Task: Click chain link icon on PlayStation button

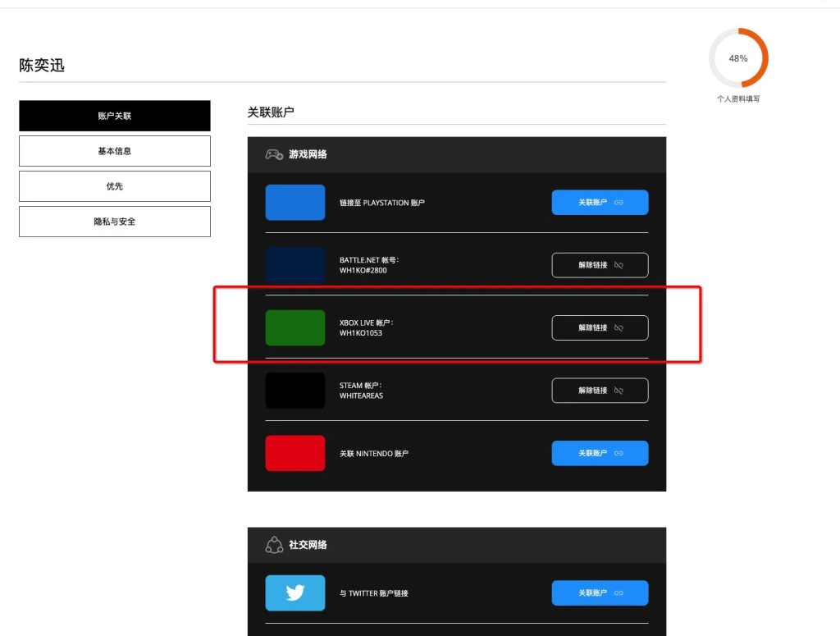Action: (x=619, y=203)
